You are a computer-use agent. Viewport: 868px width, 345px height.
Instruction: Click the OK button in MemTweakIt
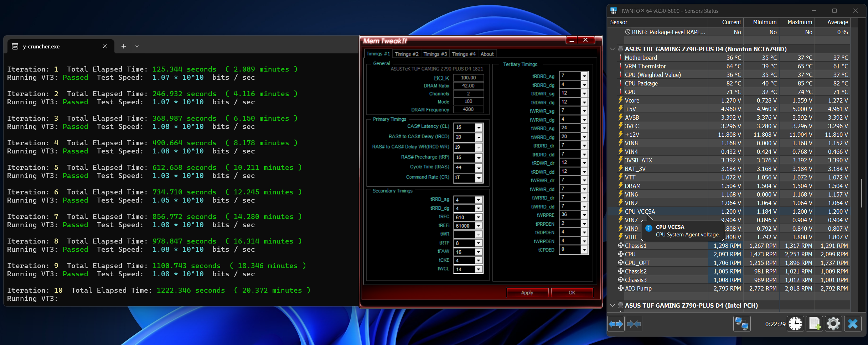point(572,293)
